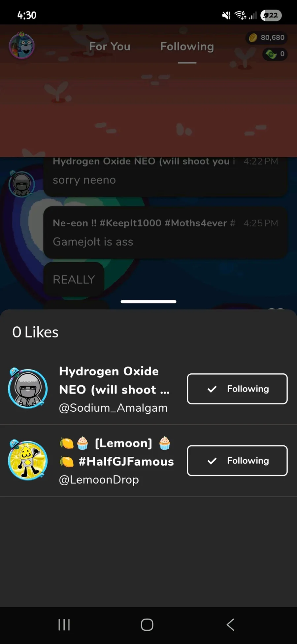The width and height of the screenshot is (297, 644).
Task: Tap the 'REALLY' chat message bubble
Action: (74, 279)
